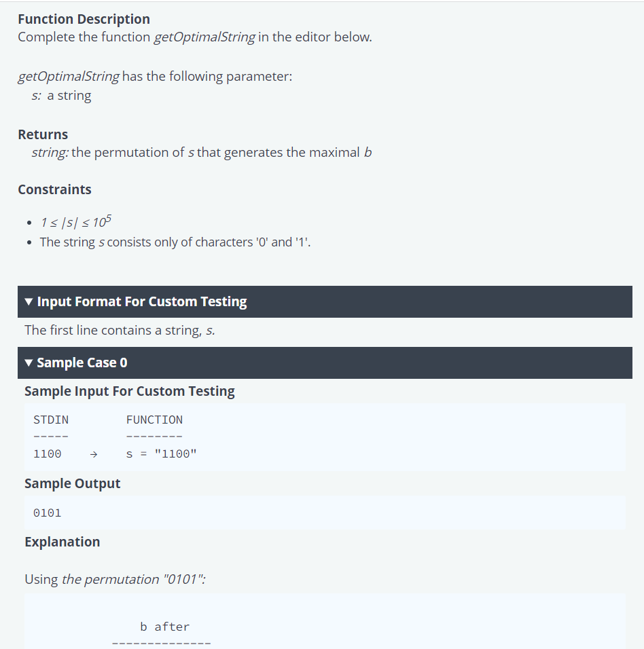Screen dimensions: 644x649
Task: Click the s = "1100" assignment text
Action: coord(161,454)
